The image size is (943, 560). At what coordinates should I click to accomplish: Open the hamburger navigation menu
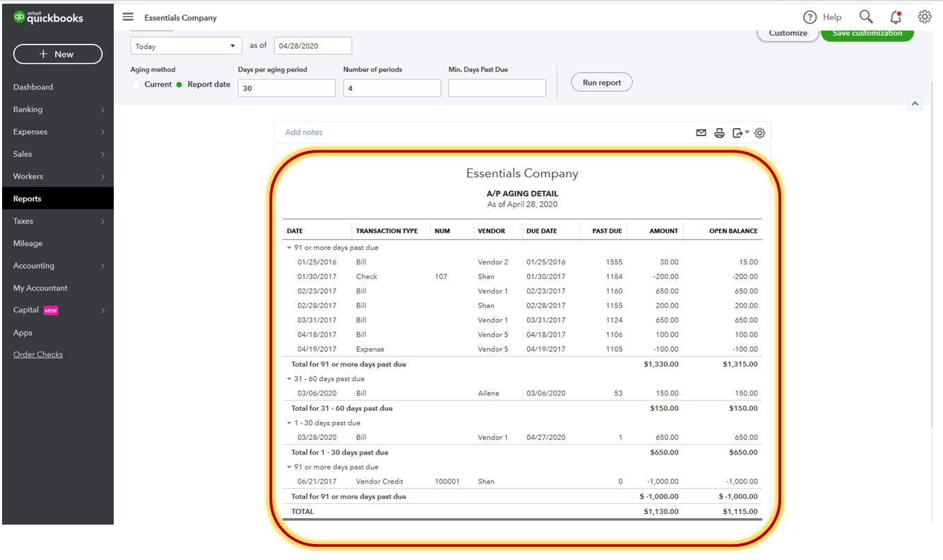pyautogui.click(x=128, y=17)
